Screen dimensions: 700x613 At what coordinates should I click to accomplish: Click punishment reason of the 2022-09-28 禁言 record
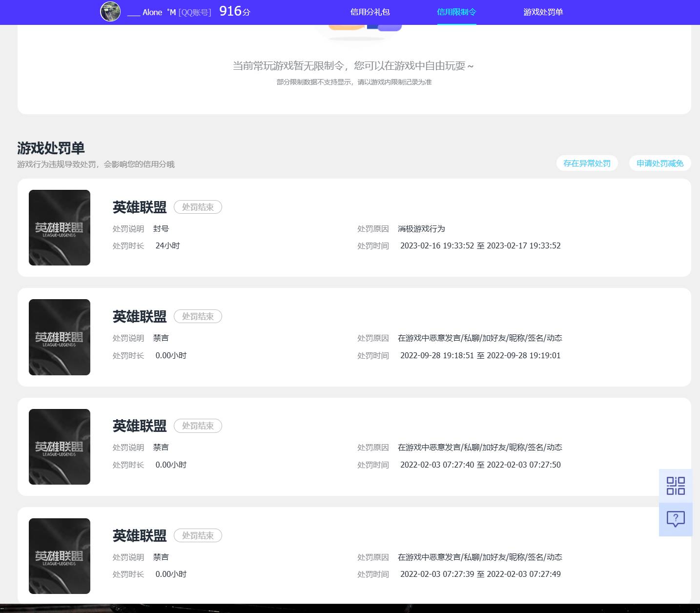click(x=480, y=338)
